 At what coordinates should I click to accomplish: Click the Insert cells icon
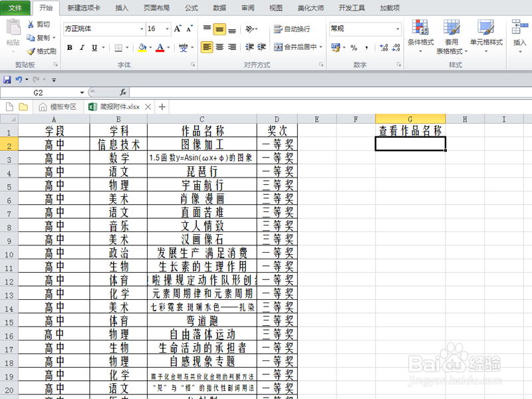coord(519,27)
